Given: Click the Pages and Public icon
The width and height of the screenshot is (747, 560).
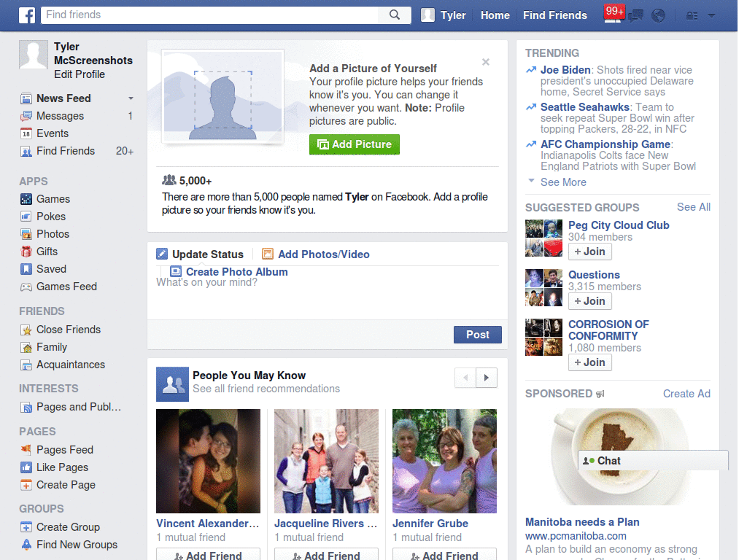Looking at the screenshot, I should (x=26, y=407).
